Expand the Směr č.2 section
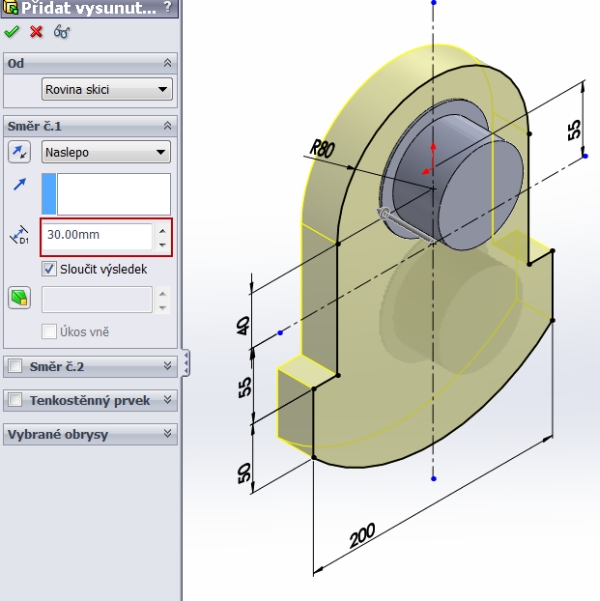 (167, 366)
